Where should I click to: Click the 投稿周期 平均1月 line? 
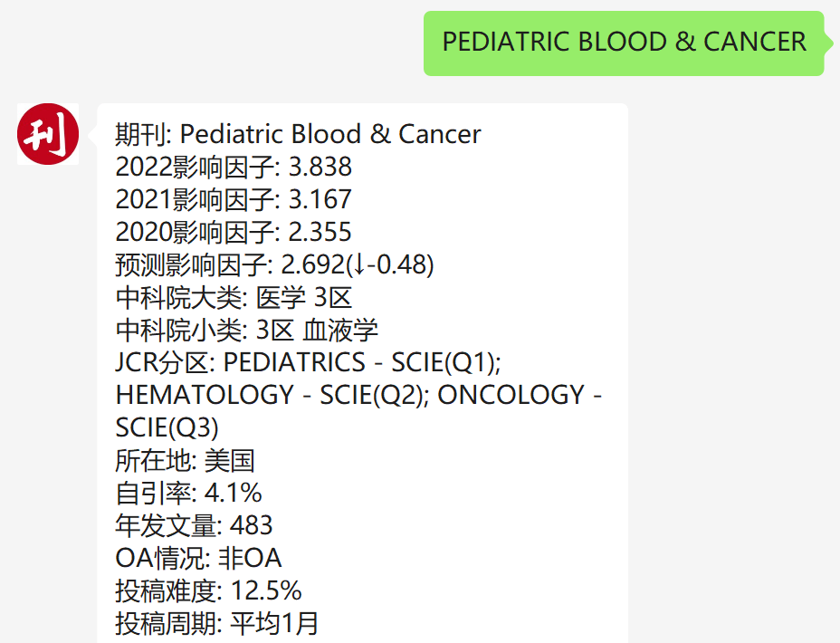(217, 624)
